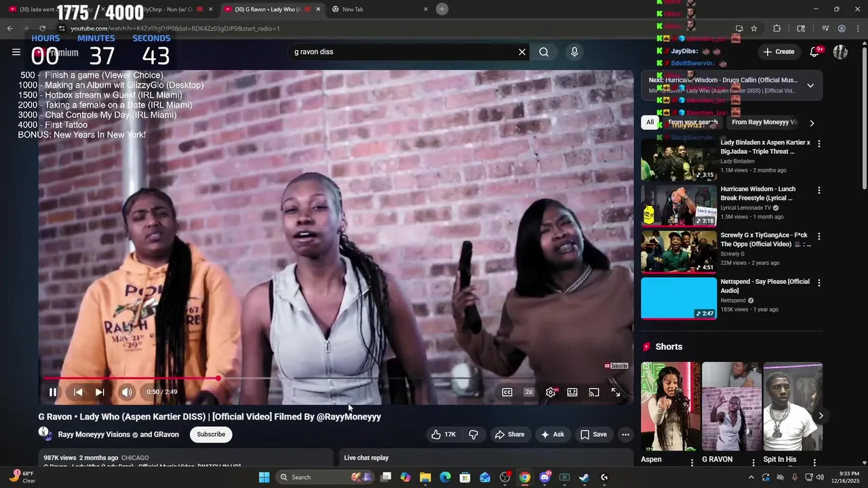Like the video with 17K likes
This screenshot has height=488, width=868.
443,434
